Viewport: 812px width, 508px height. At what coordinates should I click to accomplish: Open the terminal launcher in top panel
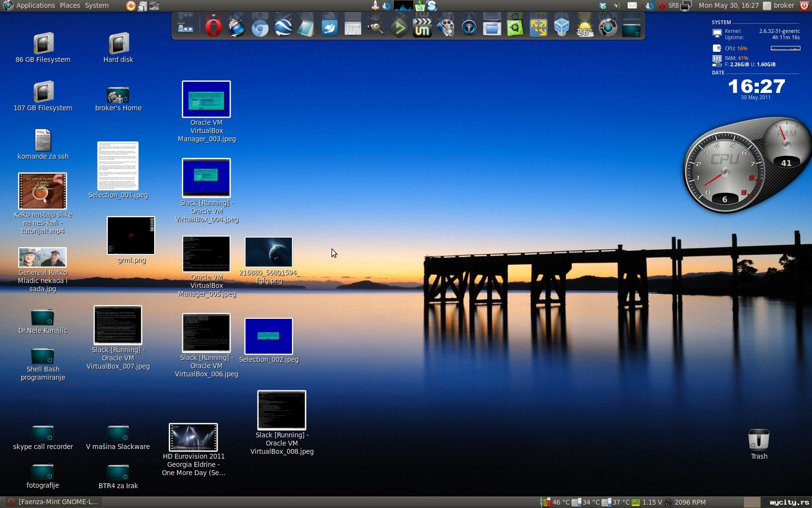coord(154,6)
